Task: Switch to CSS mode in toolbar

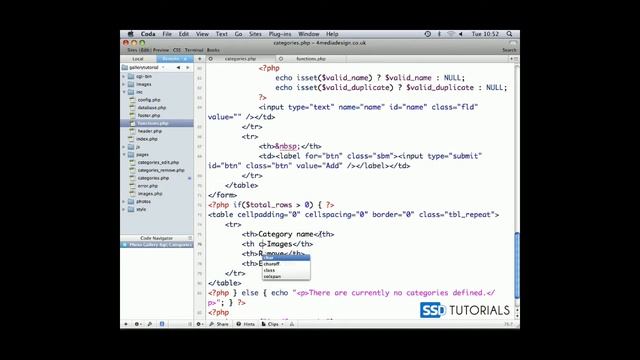Action: tap(177, 50)
